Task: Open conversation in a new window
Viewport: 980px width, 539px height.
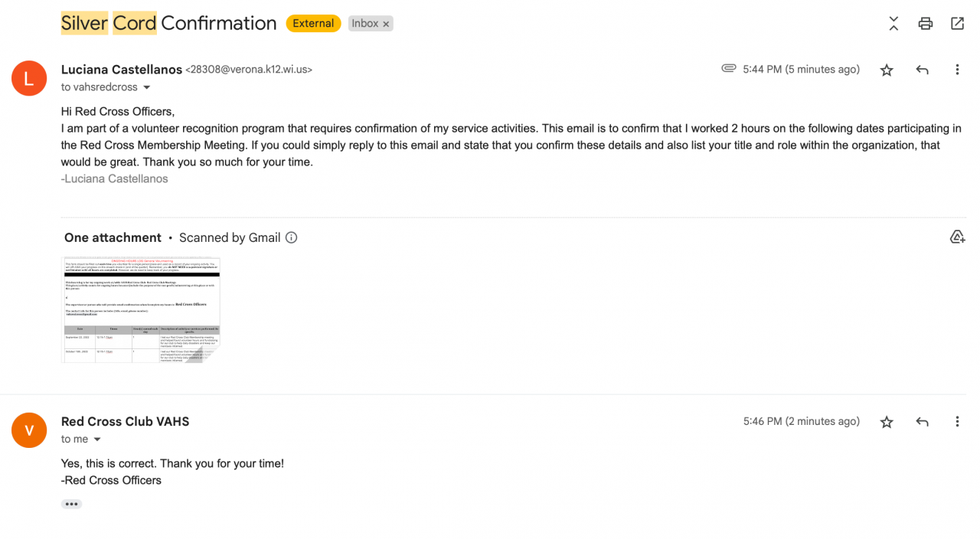Action: coord(957,24)
